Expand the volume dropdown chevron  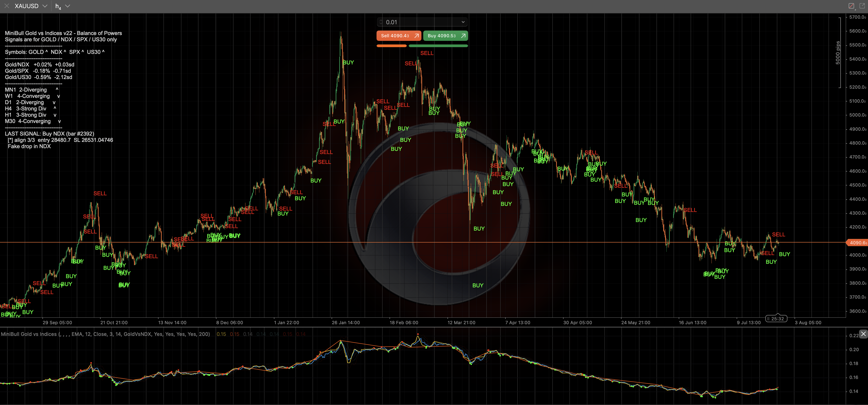pyautogui.click(x=463, y=22)
